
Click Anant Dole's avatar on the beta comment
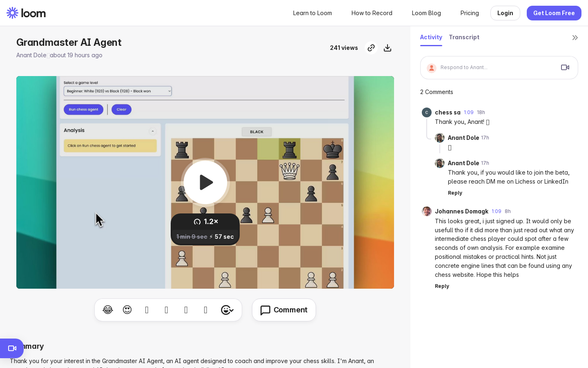pos(440,163)
